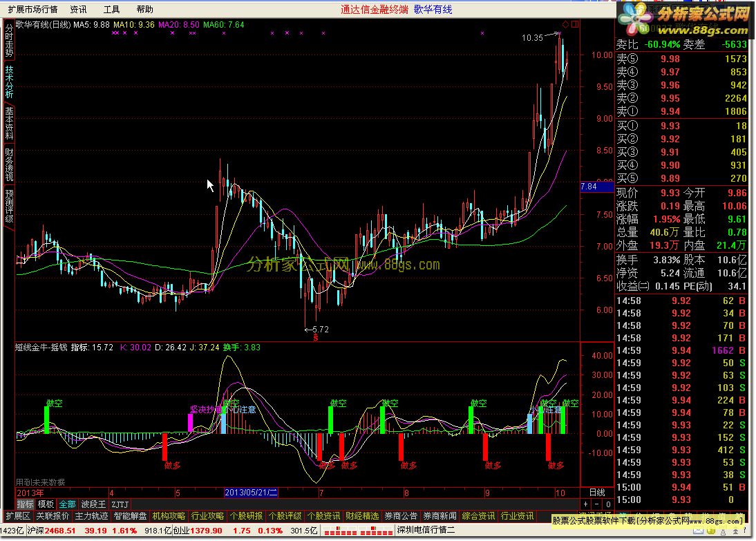The height and width of the screenshot is (541, 756).
Task: Click the 日线 period button
Action: [597, 493]
